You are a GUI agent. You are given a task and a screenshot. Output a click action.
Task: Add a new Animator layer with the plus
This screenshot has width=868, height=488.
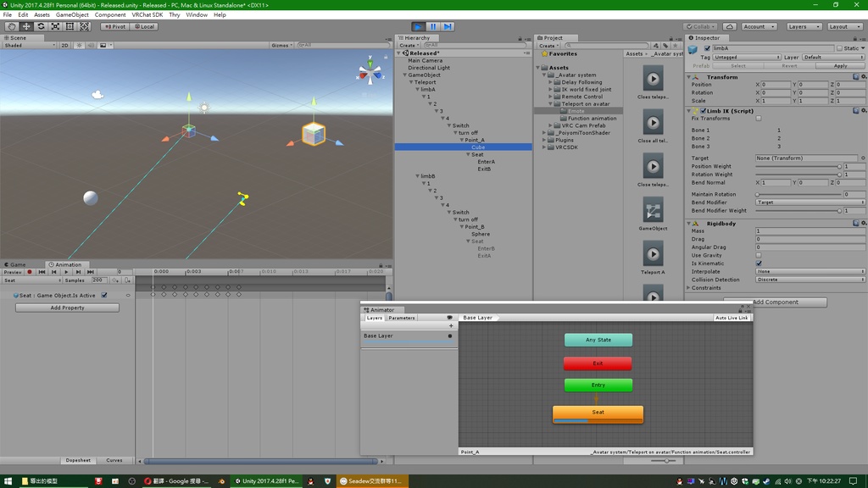coord(451,326)
